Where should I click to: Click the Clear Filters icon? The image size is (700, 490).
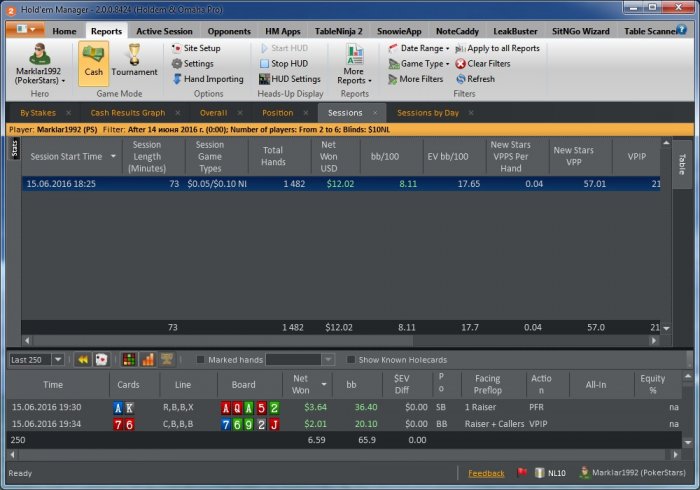click(x=460, y=64)
